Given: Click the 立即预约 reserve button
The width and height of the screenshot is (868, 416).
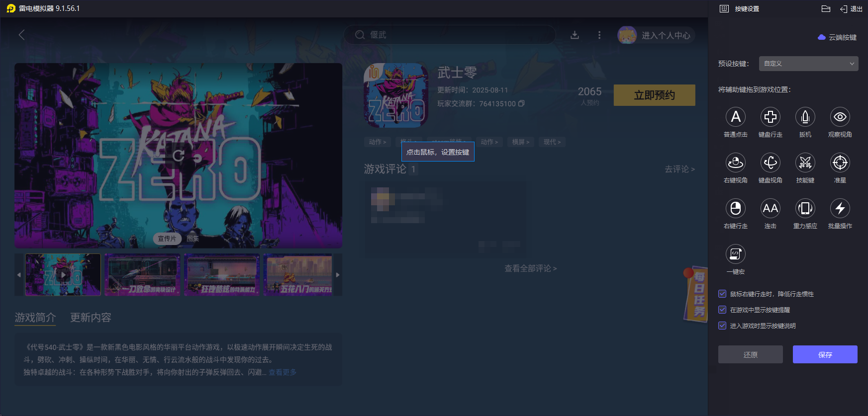Looking at the screenshot, I should click(x=655, y=95).
